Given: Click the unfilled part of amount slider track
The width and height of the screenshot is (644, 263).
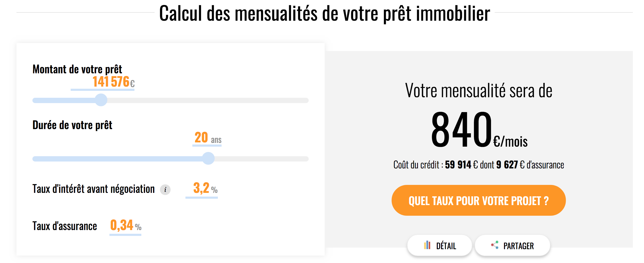Looking at the screenshot, I should point(208,100).
